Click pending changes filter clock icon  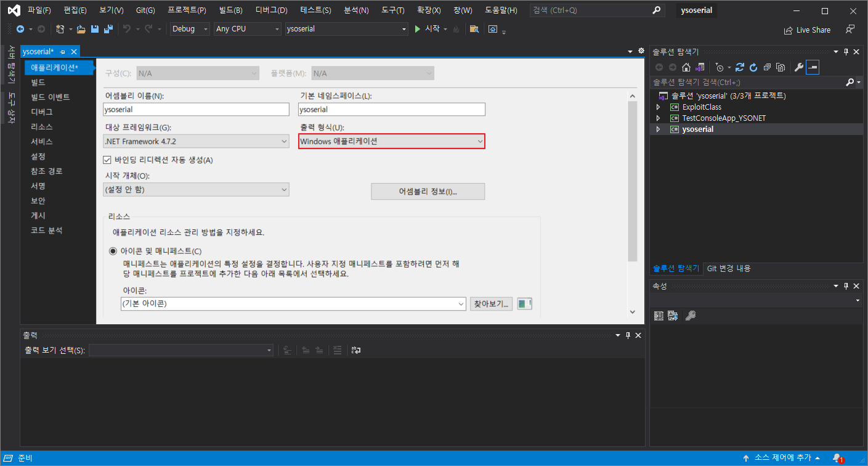pyautogui.click(x=719, y=67)
